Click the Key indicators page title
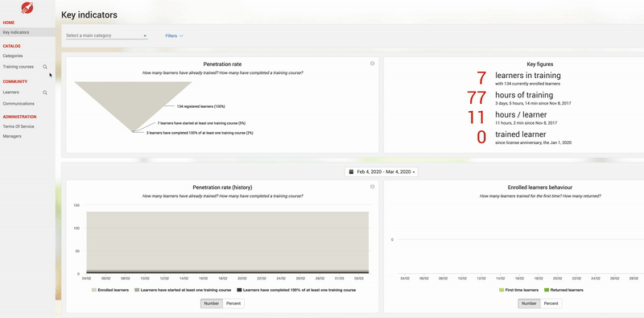Image resolution: width=644 pixels, height=318 pixels. pyautogui.click(x=89, y=14)
